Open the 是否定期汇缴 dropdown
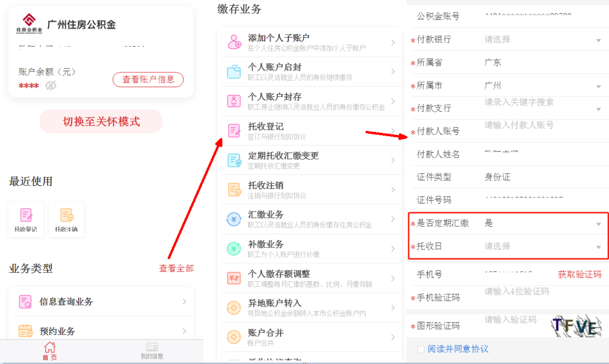 point(543,223)
